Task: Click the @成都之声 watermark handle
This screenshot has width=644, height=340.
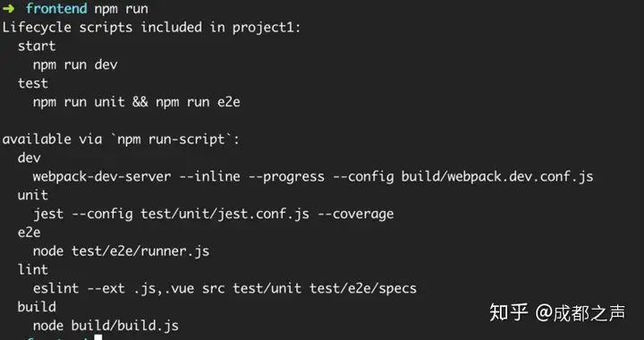Action: (x=580, y=313)
